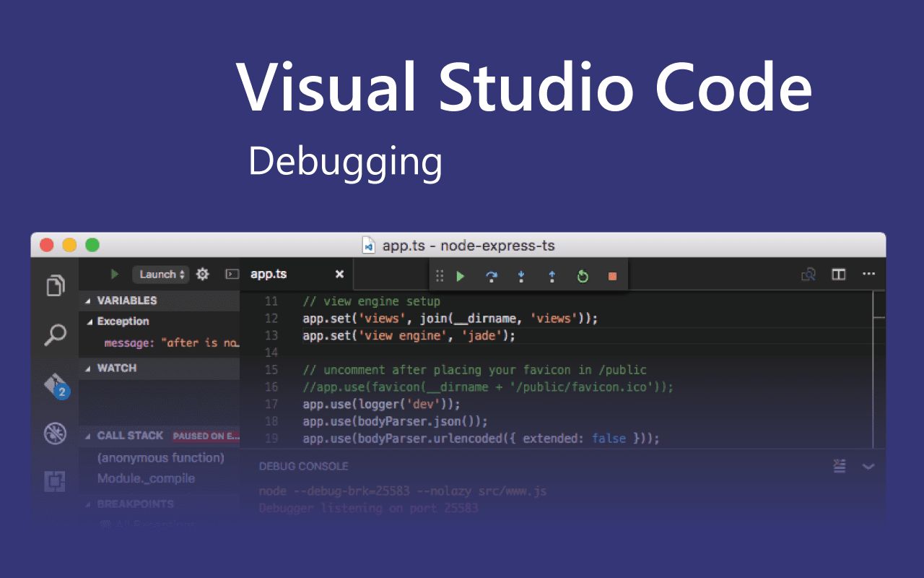This screenshot has height=578, width=924.
Task: Select the (anonymous function) stack frame
Action: [x=160, y=458]
